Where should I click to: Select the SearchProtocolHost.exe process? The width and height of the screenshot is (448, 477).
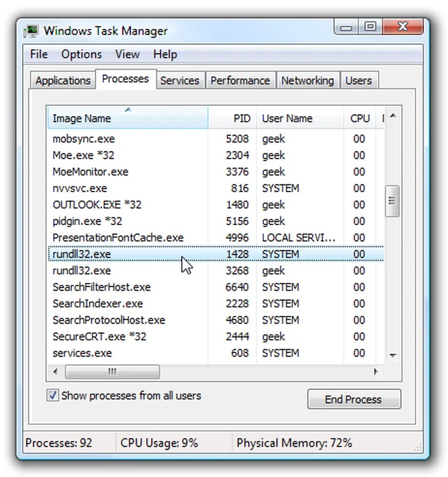[216, 320]
